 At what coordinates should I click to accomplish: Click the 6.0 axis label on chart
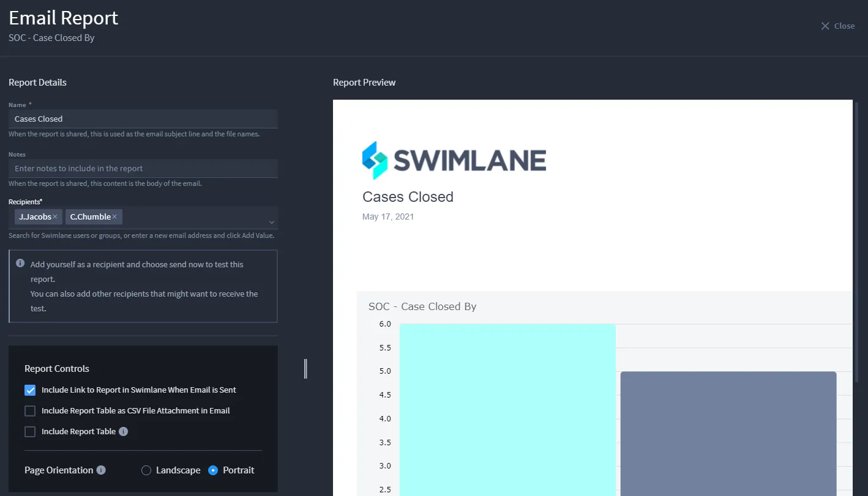[x=385, y=324]
